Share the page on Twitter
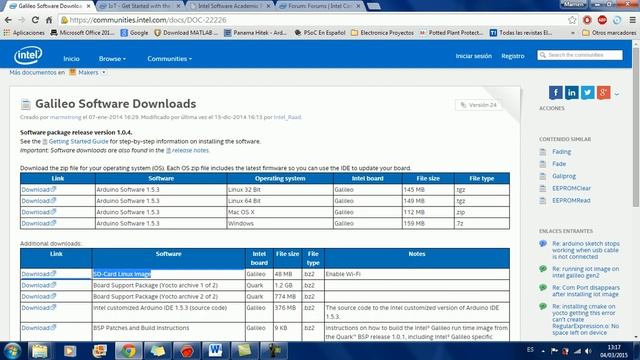640x360 pixels. click(587, 93)
